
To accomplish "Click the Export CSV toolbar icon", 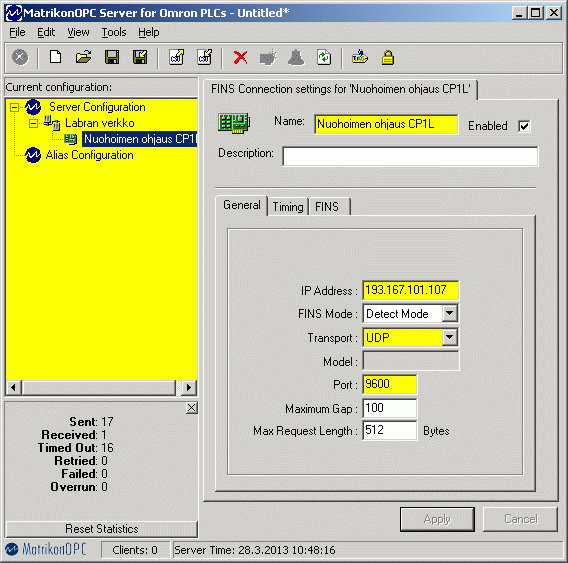I will click(x=205, y=57).
